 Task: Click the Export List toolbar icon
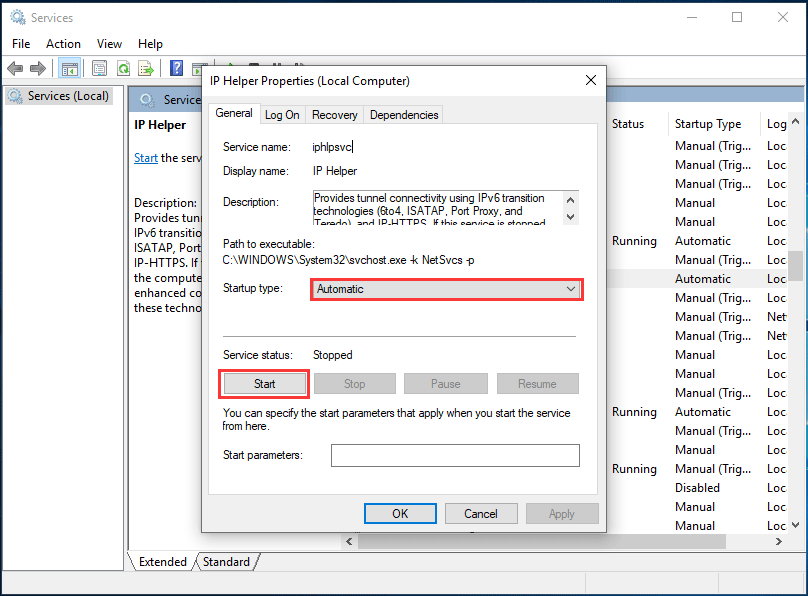(146, 68)
